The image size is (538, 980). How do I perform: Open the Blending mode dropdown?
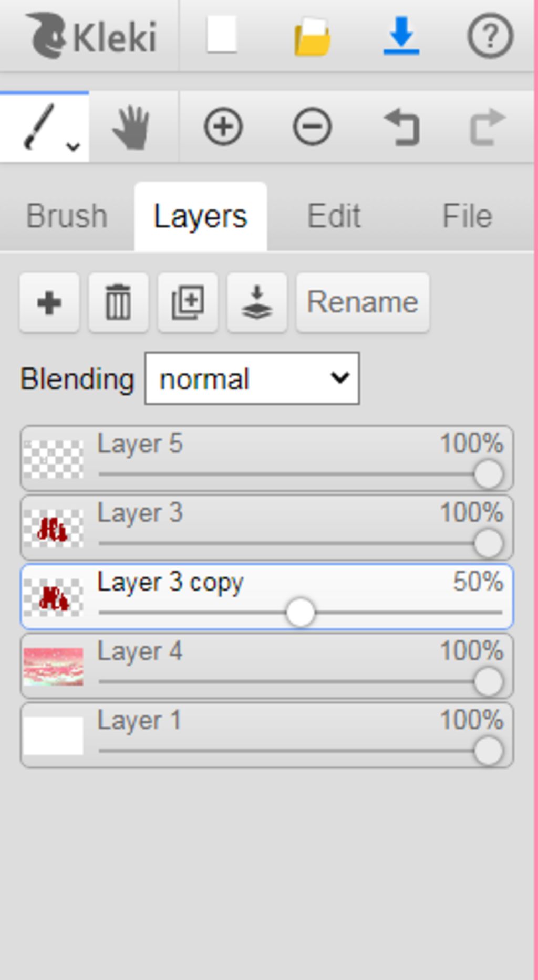[252, 378]
